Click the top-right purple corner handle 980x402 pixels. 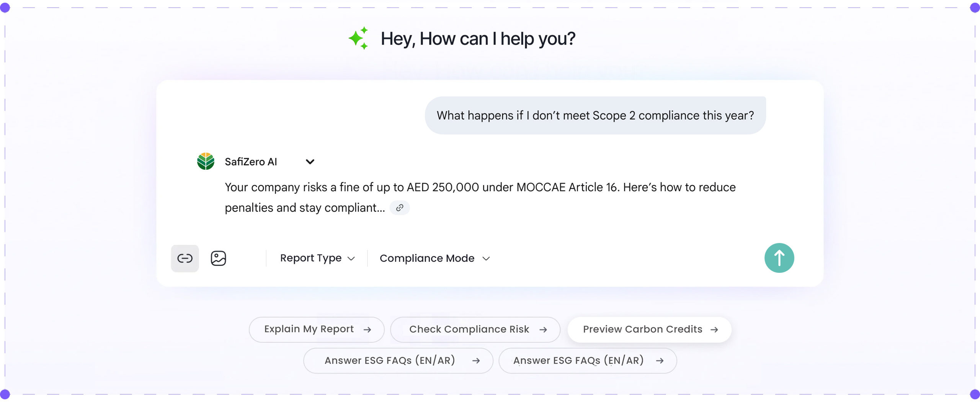point(975,8)
